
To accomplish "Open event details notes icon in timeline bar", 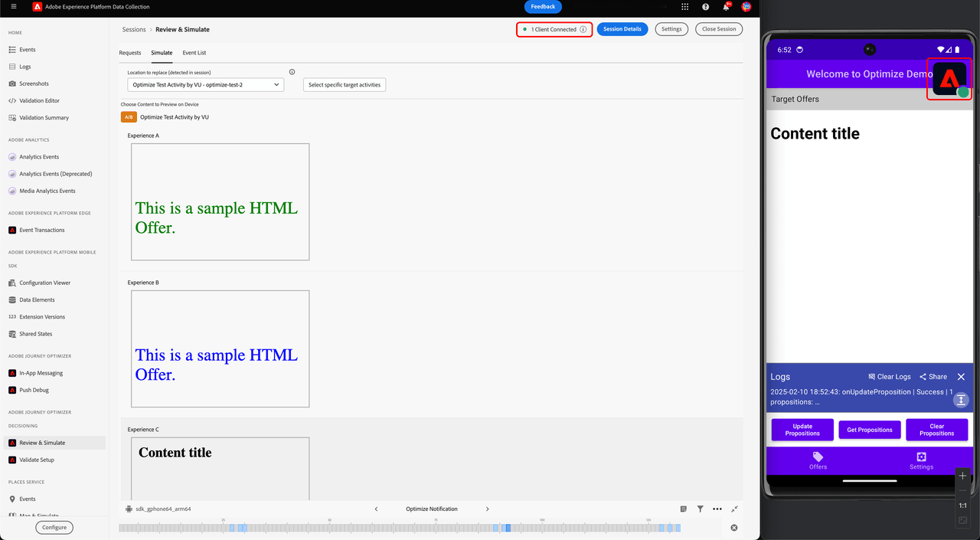I will pyautogui.click(x=684, y=509).
